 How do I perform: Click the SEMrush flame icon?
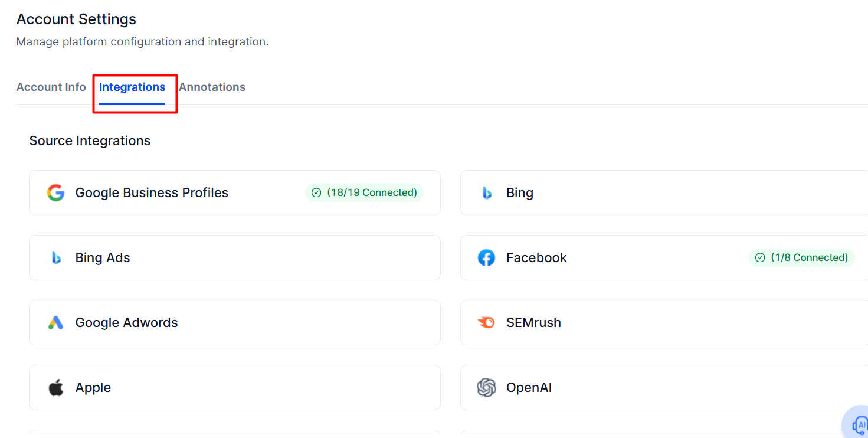[486, 323]
